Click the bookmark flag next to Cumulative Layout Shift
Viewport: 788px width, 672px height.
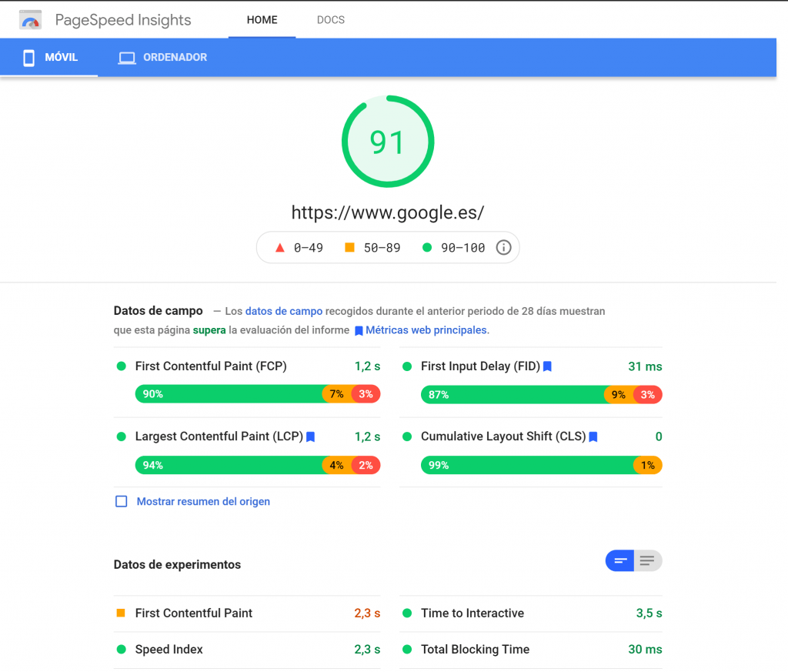pos(593,436)
